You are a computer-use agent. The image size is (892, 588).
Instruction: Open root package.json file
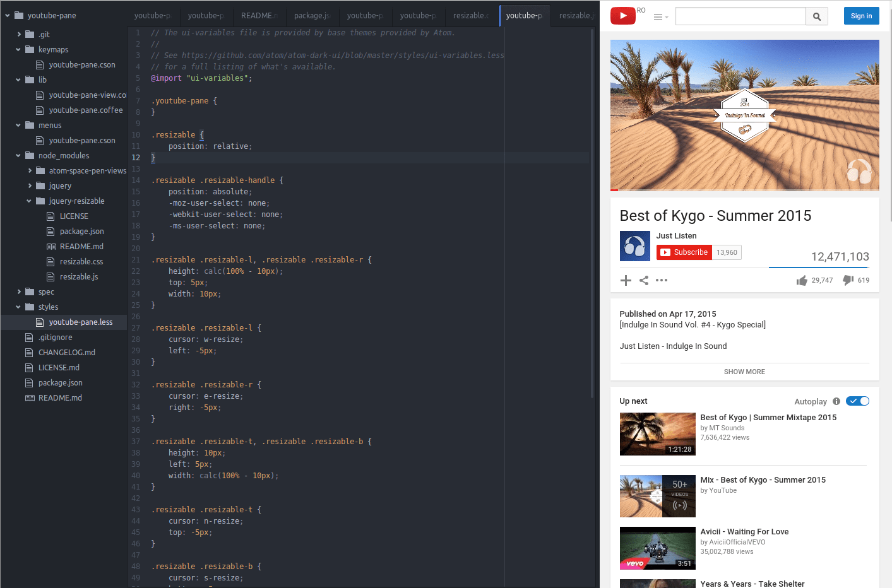54,382
